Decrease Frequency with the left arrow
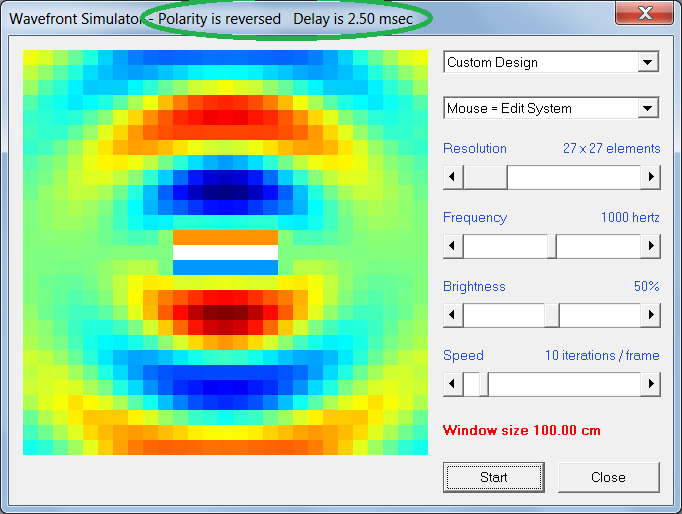The height and width of the screenshot is (514, 682). [452, 246]
